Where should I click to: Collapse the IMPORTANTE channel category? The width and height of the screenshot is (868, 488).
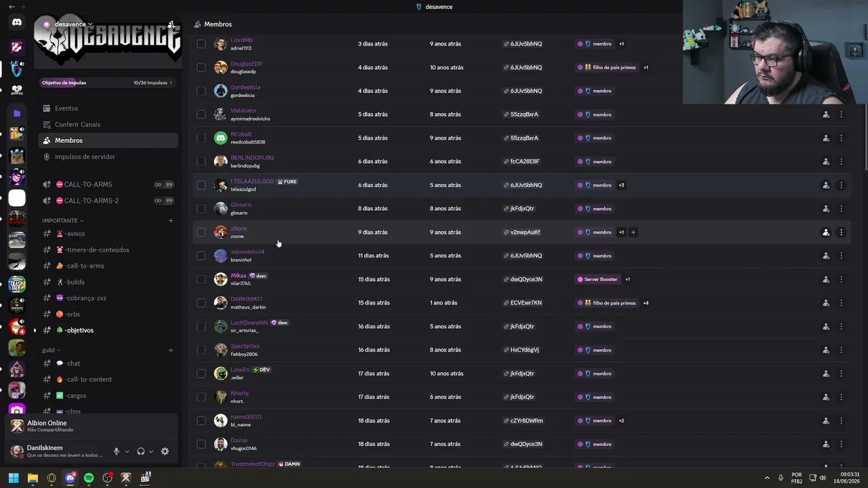pyautogui.click(x=62, y=220)
